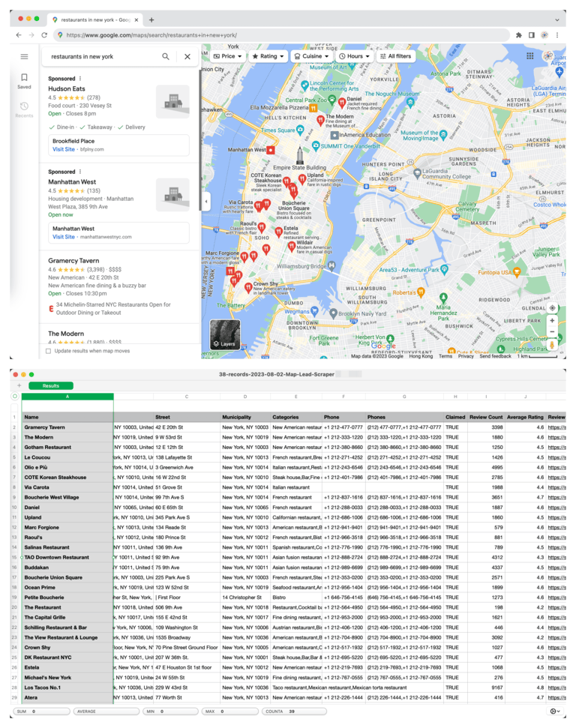Image resolution: width=576 pixels, height=728 pixels.
Task: Open the browser extensions puzzle icon
Action: point(519,34)
